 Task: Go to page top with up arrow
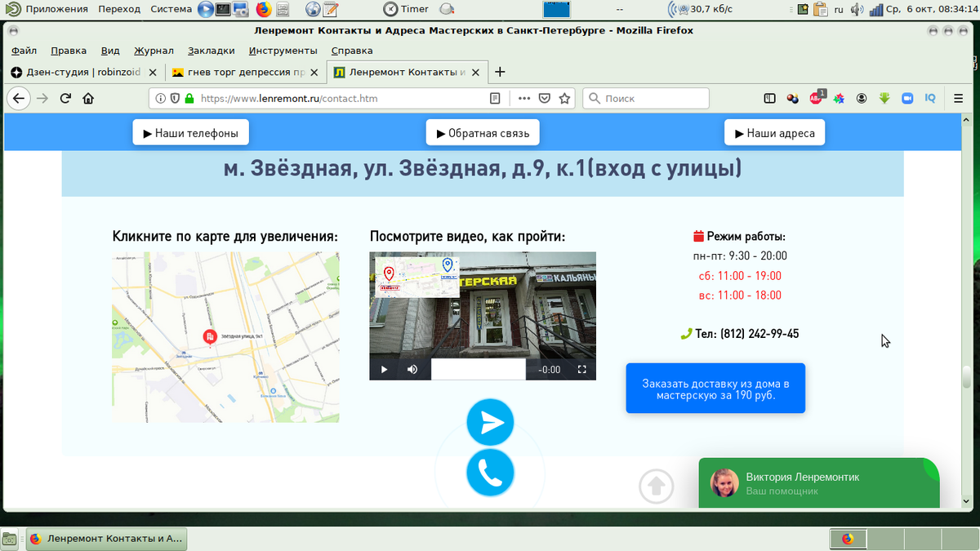(x=656, y=486)
